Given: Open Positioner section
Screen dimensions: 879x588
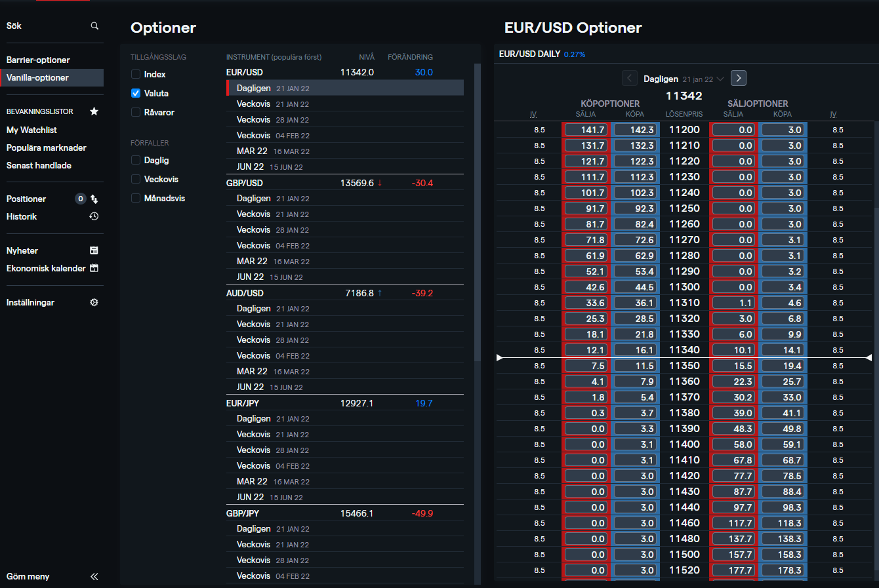Looking at the screenshot, I should (x=26, y=199).
